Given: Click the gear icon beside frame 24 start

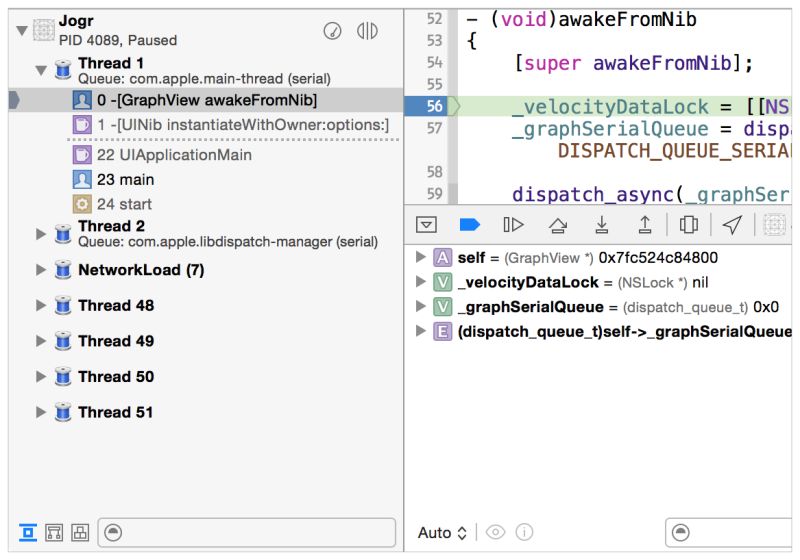Looking at the screenshot, I should pos(82,204).
